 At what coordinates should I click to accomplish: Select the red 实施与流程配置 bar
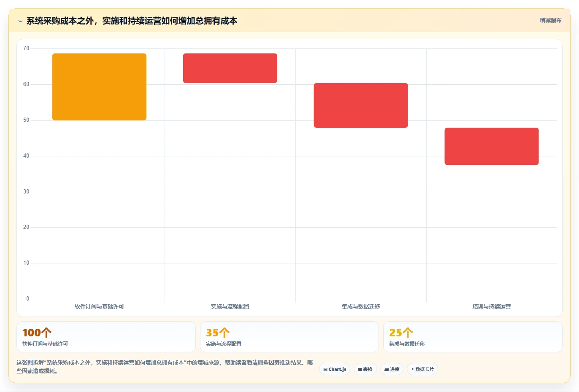tap(230, 68)
